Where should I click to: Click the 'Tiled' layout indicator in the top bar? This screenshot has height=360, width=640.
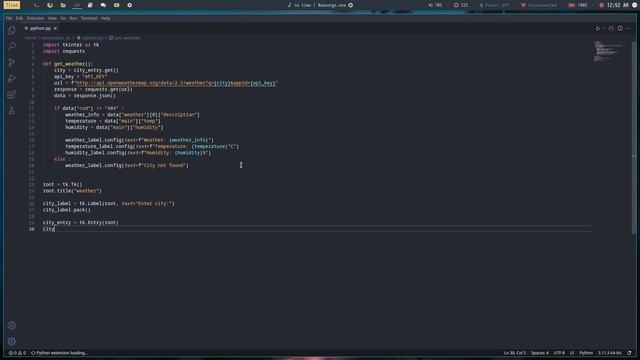coord(12,5)
